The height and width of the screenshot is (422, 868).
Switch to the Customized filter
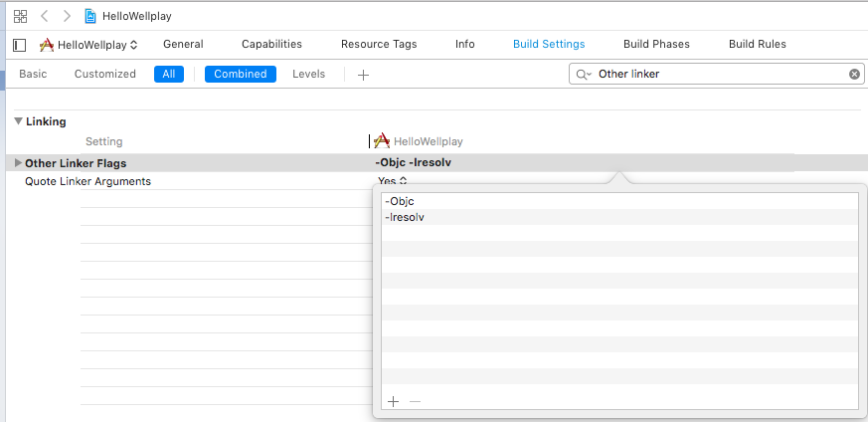[104, 74]
